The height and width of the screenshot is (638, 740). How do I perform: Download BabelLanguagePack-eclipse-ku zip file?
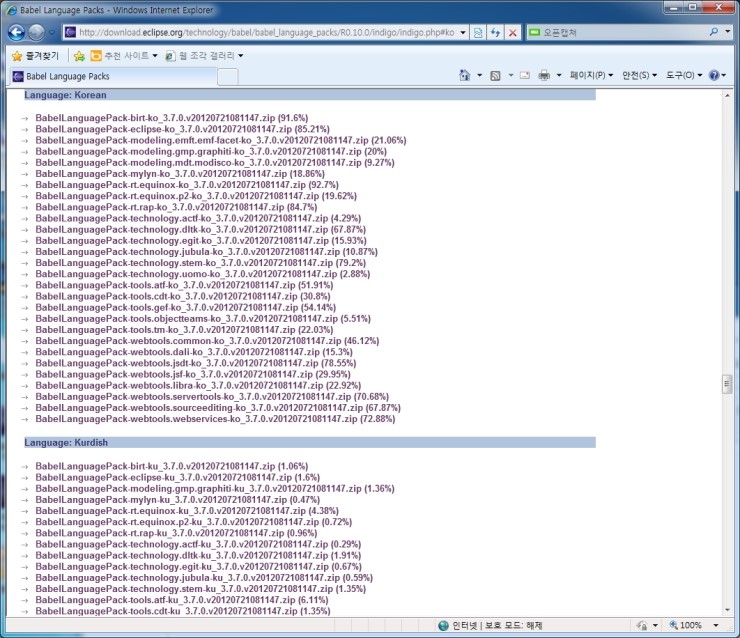coord(163,477)
